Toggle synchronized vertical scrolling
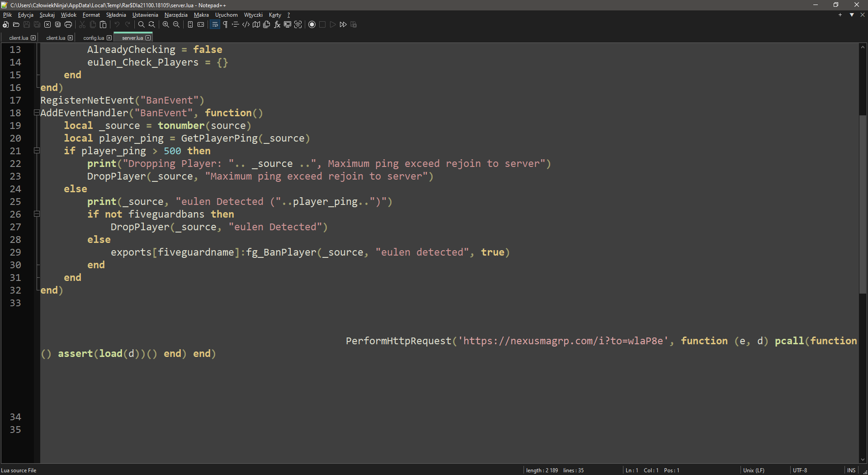868x475 pixels. 190,24
